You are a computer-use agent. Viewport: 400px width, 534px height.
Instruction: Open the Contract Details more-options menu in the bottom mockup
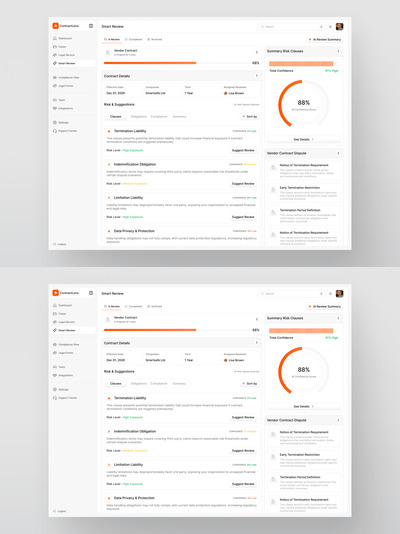[257, 343]
